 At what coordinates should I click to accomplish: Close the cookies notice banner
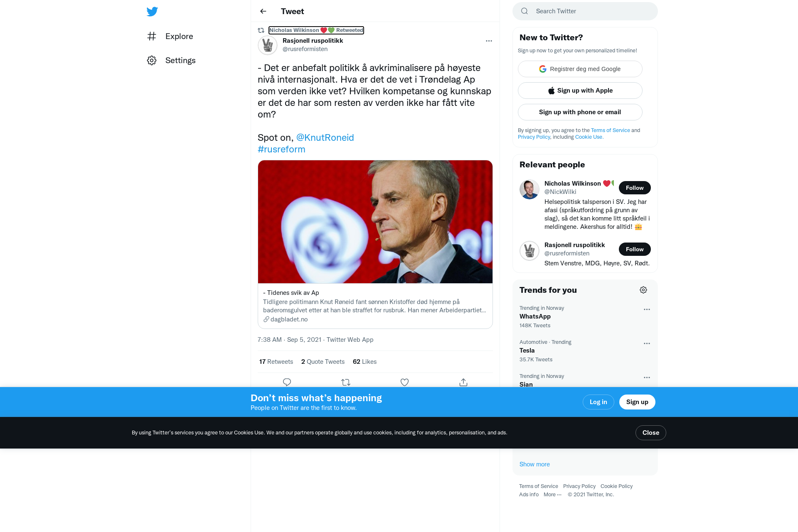point(651,433)
